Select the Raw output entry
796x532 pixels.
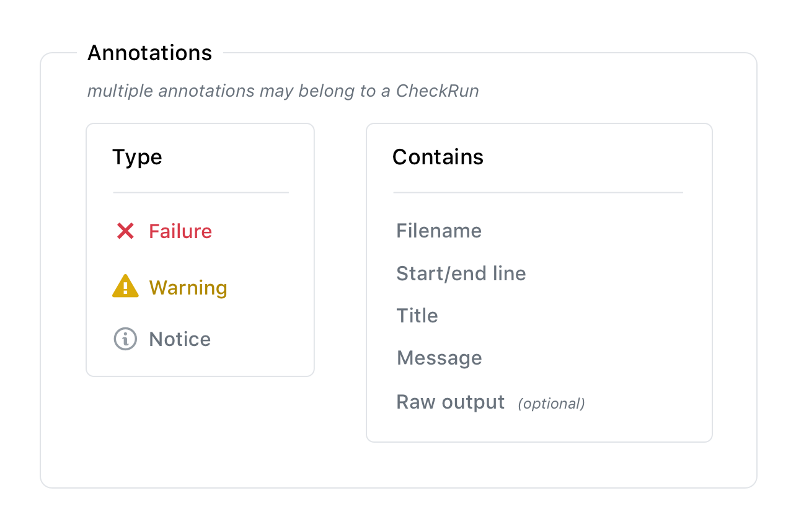450,402
